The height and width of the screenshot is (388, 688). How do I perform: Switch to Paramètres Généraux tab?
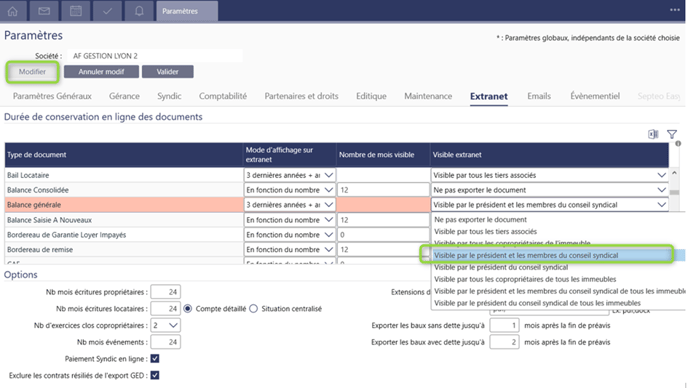point(52,96)
